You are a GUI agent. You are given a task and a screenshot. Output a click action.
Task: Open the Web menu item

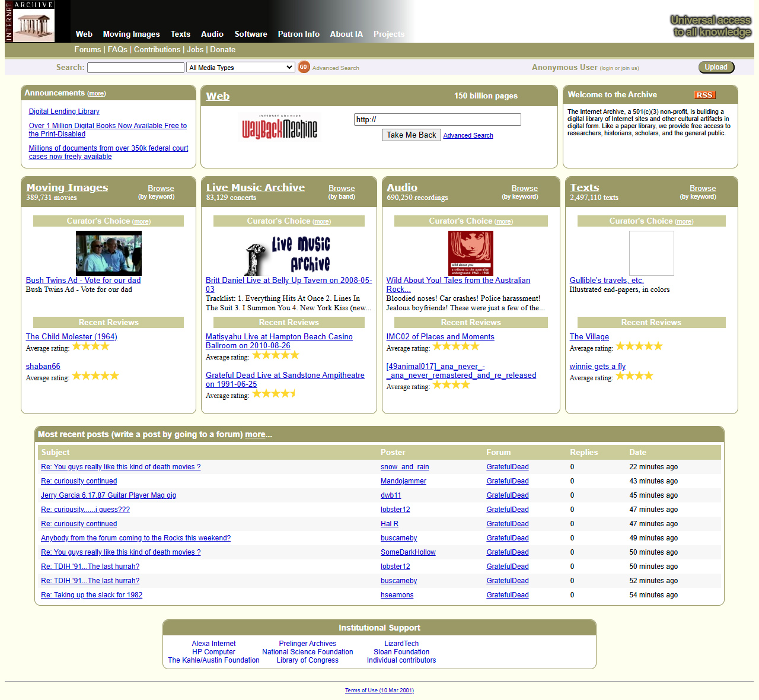[x=84, y=34]
